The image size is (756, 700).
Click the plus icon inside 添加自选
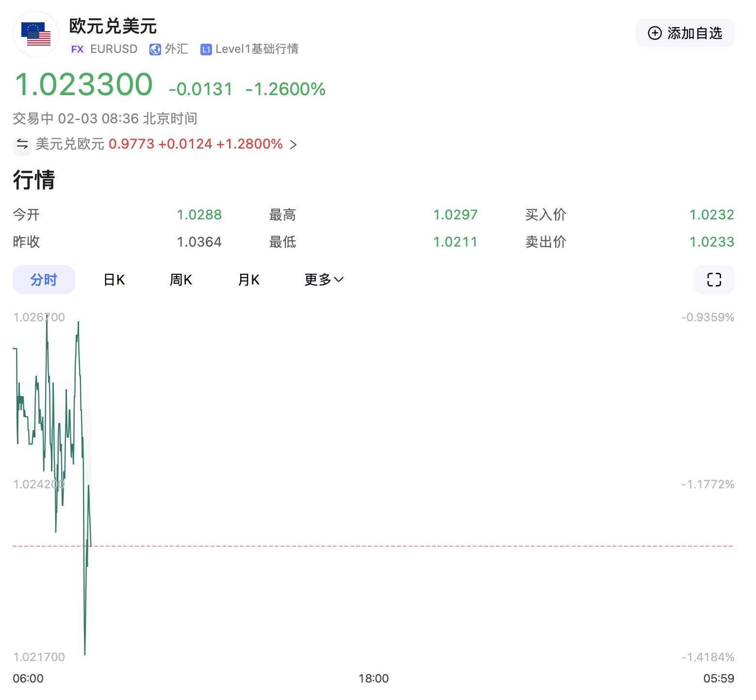coord(655,33)
